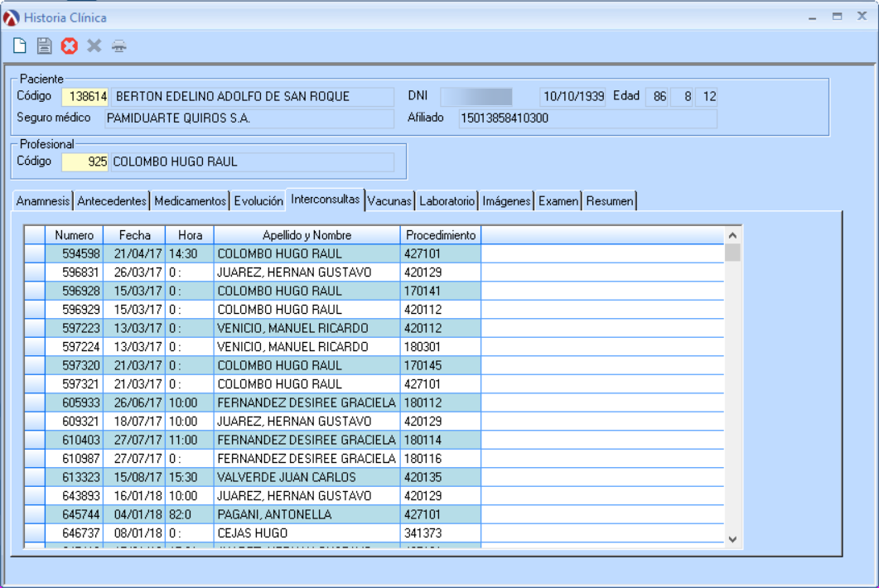Click time 14:30 in first row

pos(190,254)
